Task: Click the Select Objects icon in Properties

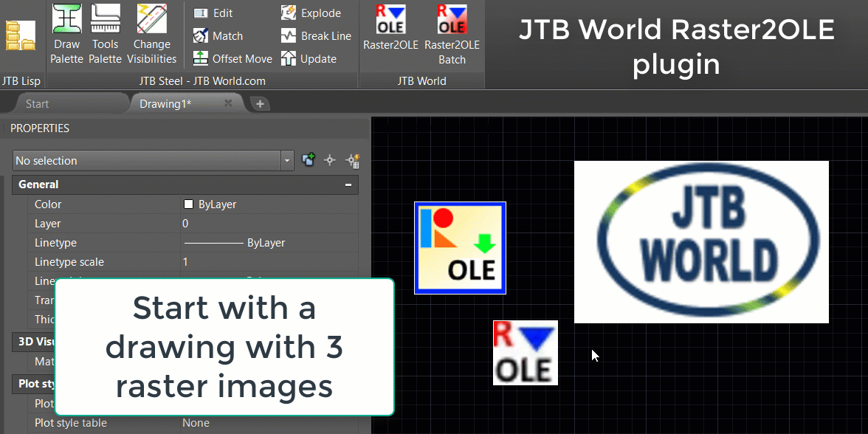Action: coord(330,161)
